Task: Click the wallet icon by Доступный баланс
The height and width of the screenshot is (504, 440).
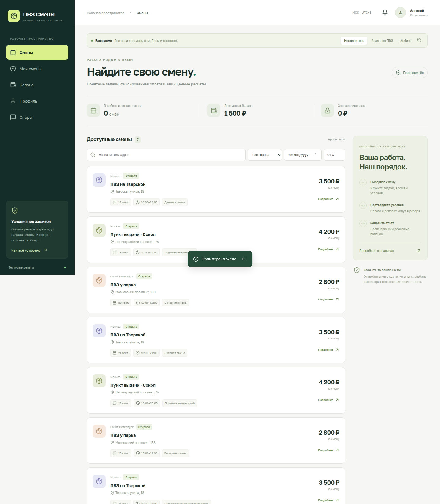Action: coord(214,111)
